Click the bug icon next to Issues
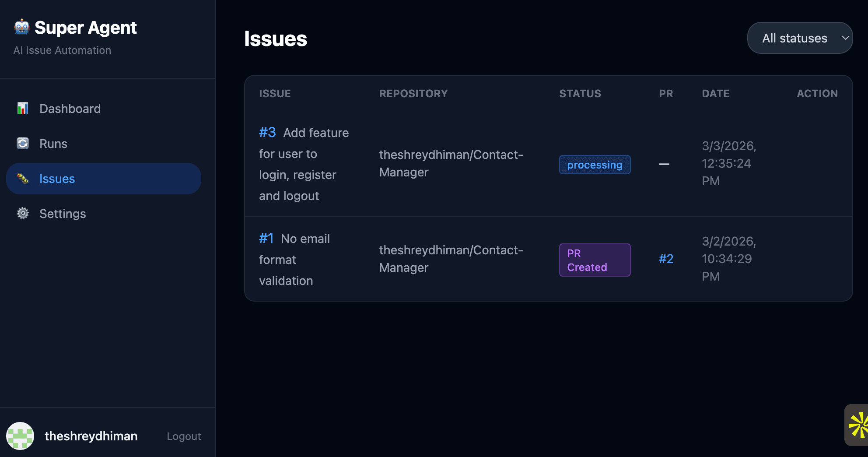 click(22, 178)
